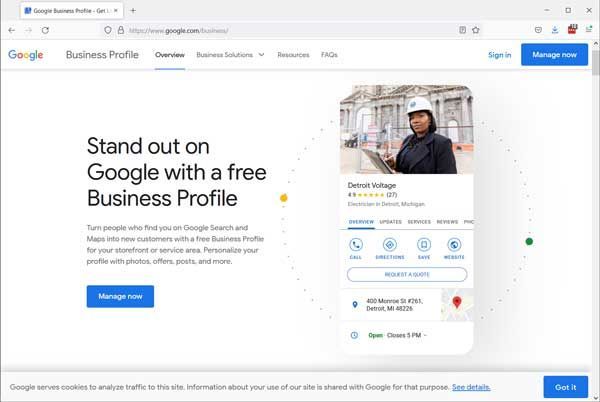The width and height of the screenshot is (600, 402).
Task: Click Manage now button below hero text
Action: click(120, 296)
